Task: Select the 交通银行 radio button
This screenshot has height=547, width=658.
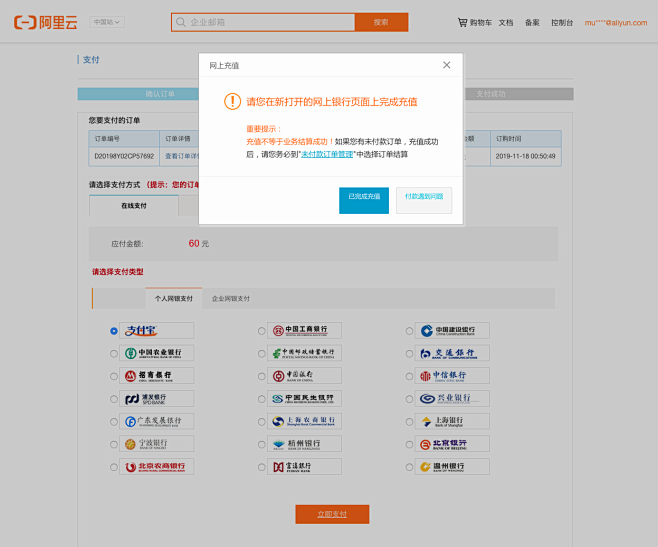Action: (410, 354)
